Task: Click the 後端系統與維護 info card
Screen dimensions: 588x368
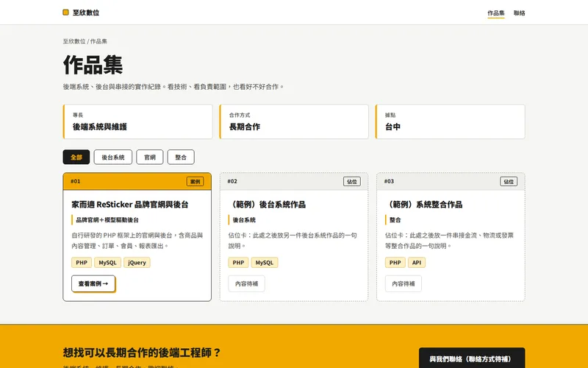Action: click(x=137, y=121)
